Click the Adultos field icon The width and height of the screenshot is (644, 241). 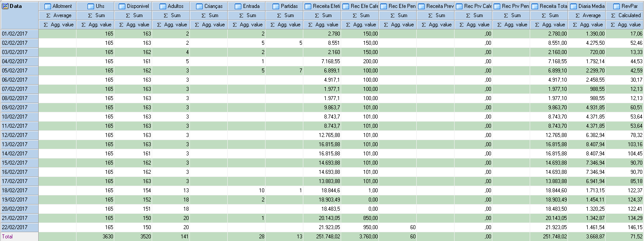click(162, 6)
